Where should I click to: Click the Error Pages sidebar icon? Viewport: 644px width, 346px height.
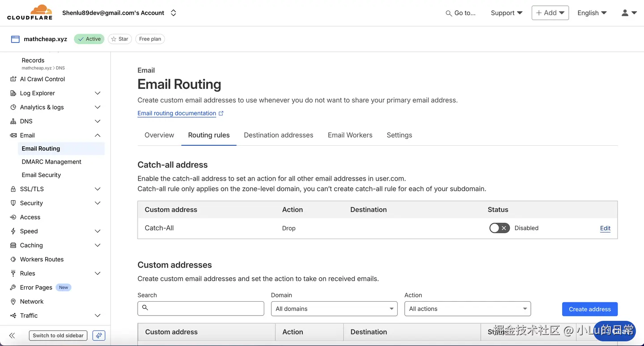click(x=13, y=287)
